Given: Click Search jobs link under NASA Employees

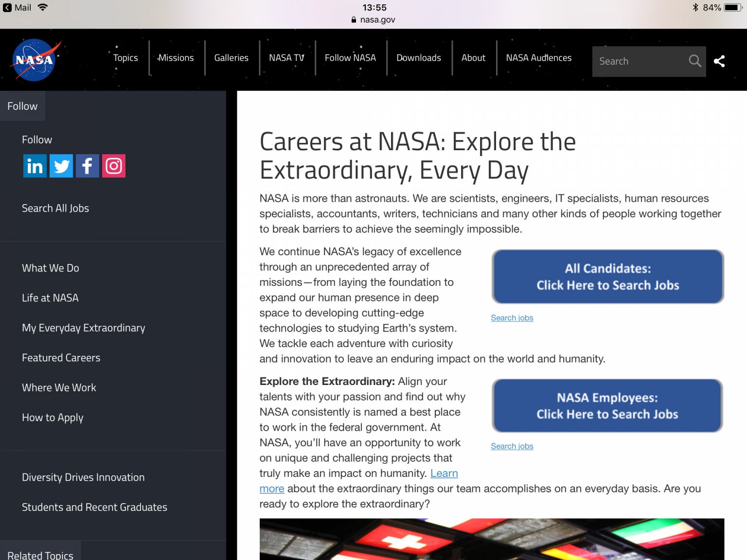Looking at the screenshot, I should point(512,446).
